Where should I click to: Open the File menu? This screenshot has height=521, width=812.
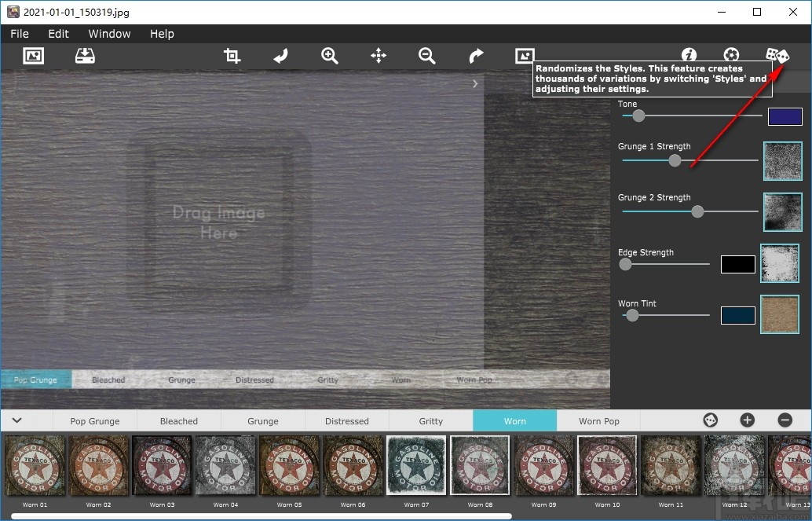pyautogui.click(x=20, y=34)
